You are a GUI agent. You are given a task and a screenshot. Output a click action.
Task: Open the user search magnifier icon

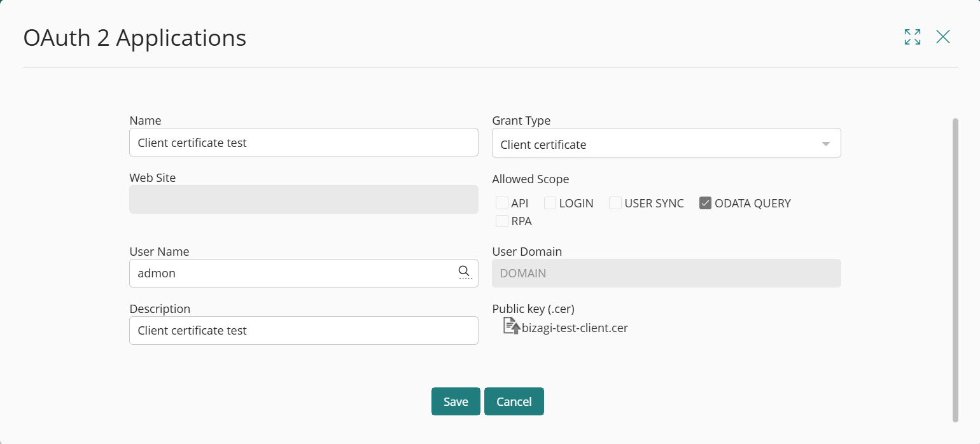pos(464,272)
